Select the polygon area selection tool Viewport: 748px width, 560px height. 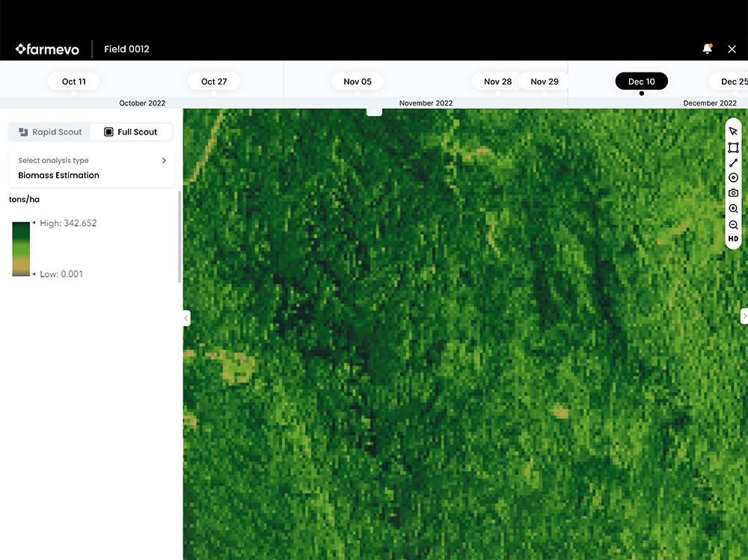tap(733, 147)
